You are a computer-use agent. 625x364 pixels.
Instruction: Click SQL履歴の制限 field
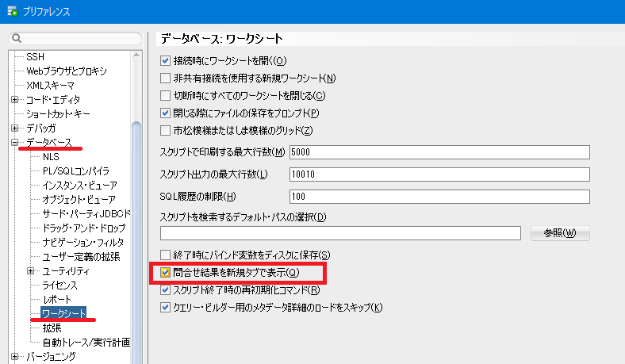439,197
